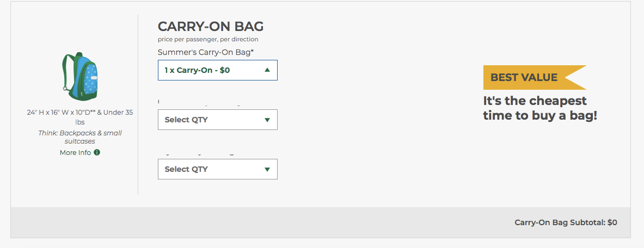Click the CARRY-ON BAG heading
The height and width of the screenshot is (248, 644).
(x=211, y=26)
